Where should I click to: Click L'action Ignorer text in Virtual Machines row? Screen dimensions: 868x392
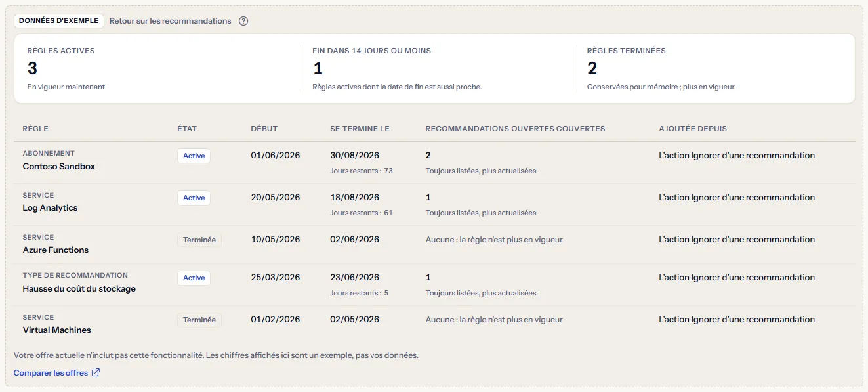[737, 320]
